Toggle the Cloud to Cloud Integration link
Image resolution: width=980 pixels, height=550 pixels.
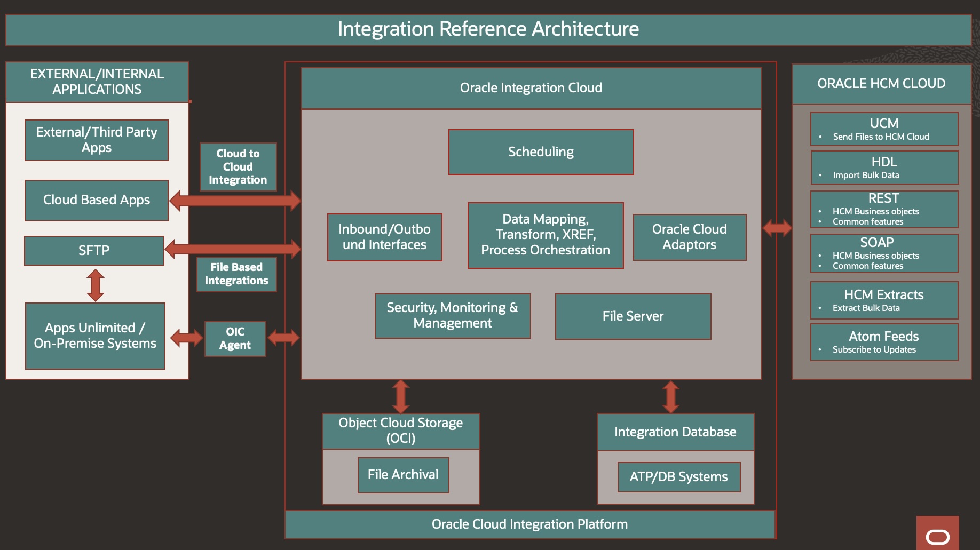click(x=238, y=166)
